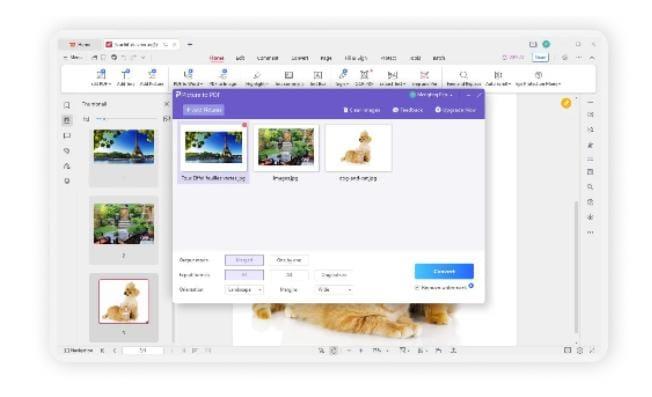Screen dimensions: 652x397
Task: Select the cropped cat image thumbnail
Action: tap(358, 148)
